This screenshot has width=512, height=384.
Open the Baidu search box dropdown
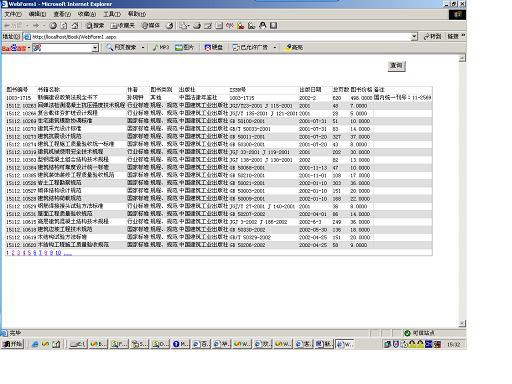coord(95,48)
